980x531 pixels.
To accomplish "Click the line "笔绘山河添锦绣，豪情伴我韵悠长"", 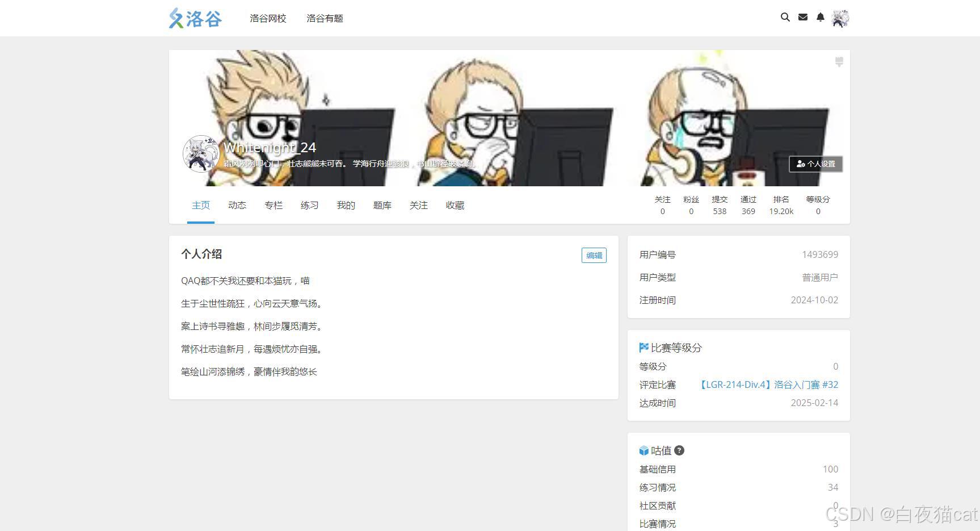I will pyautogui.click(x=249, y=372).
